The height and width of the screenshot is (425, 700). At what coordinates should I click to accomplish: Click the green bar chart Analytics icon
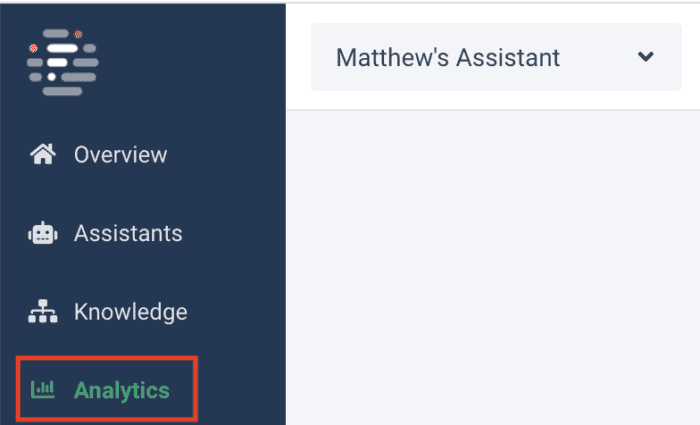pyautogui.click(x=42, y=389)
